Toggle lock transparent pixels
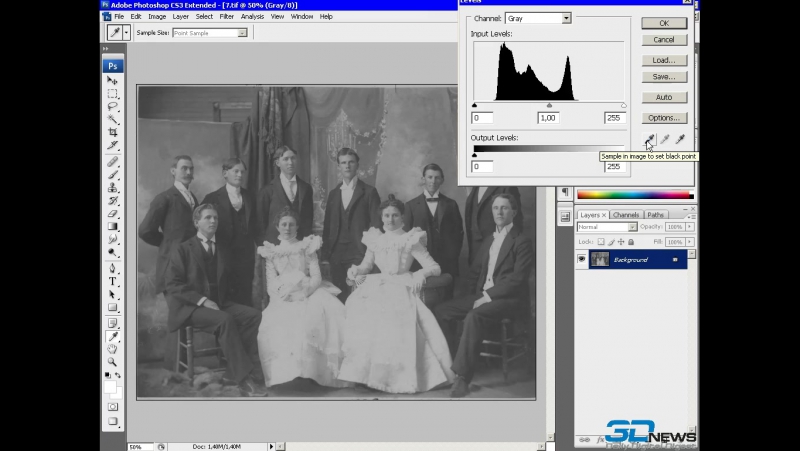The width and height of the screenshot is (800, 451). (601, 242)
